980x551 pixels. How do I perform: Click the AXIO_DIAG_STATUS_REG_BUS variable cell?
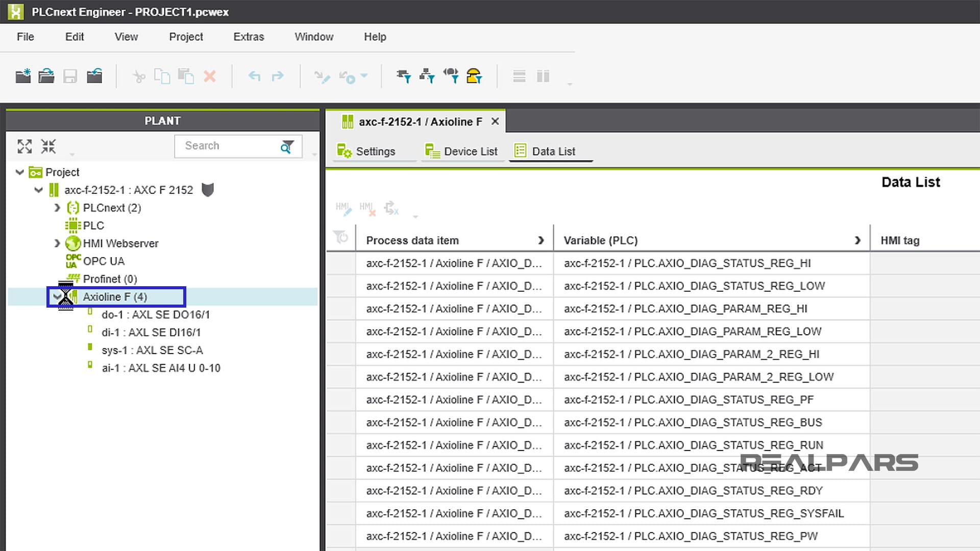pyautogui.click(x=712, y=422)
